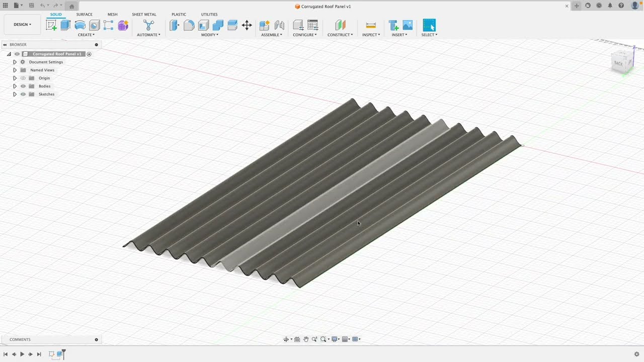Open the Help question mark icon

[x=621, y=6]
